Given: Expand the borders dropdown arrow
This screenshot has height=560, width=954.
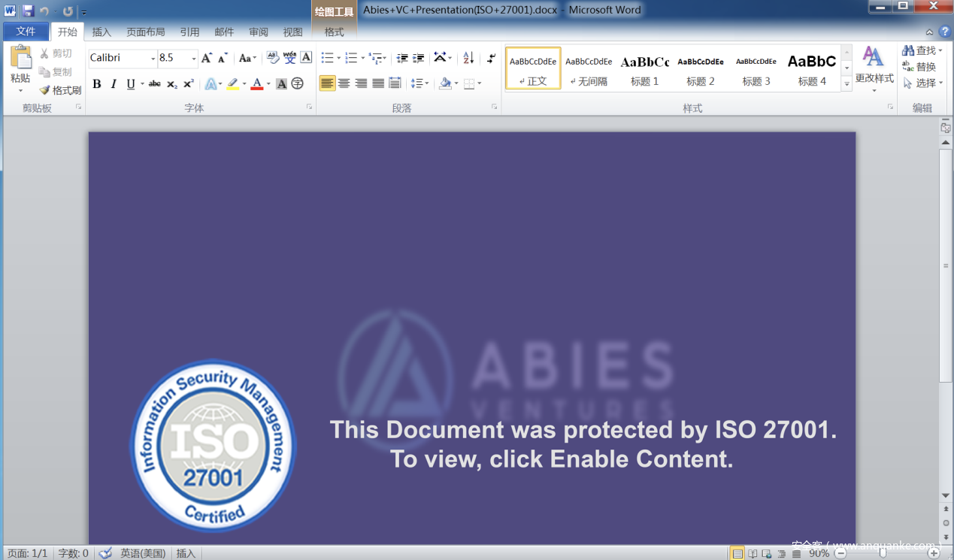Looking at the screenshot, I should click(x=480, y=83).
